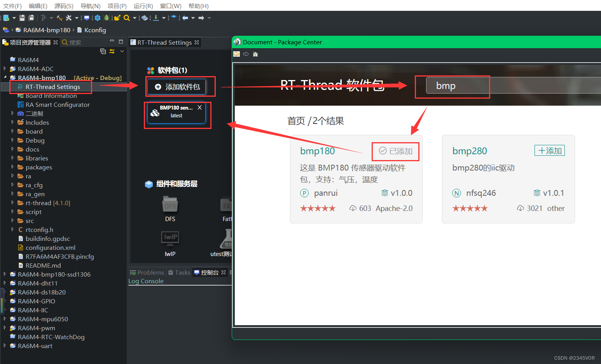The width and height of the screenshot is (601, 364).
Task: Open the project explorer View Menu chevron
Action: pyautogui.click(x=122, y=51)
